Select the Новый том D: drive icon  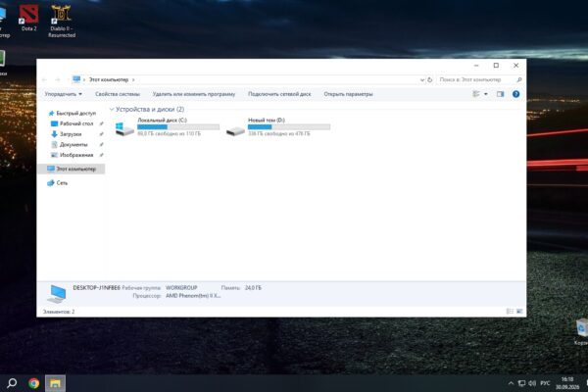[x=235, y=131]
